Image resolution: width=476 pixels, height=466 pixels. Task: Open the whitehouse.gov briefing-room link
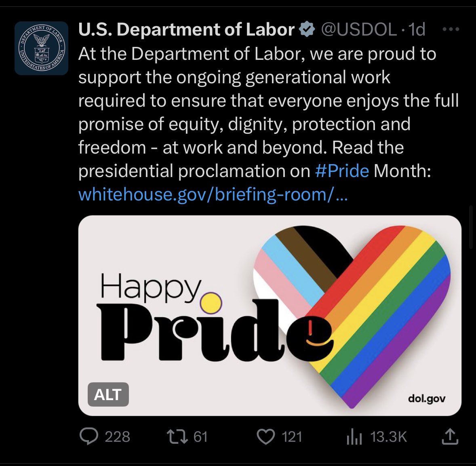click(213, 194)
